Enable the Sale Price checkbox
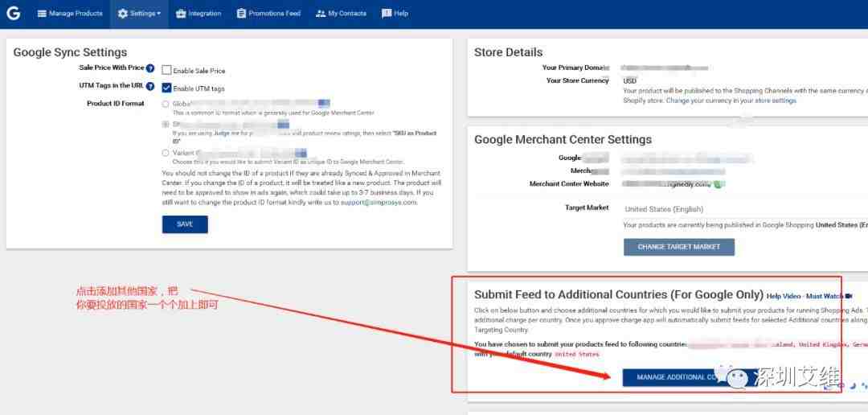The height and width of the screenshot is (415, 868). point(166,71)
